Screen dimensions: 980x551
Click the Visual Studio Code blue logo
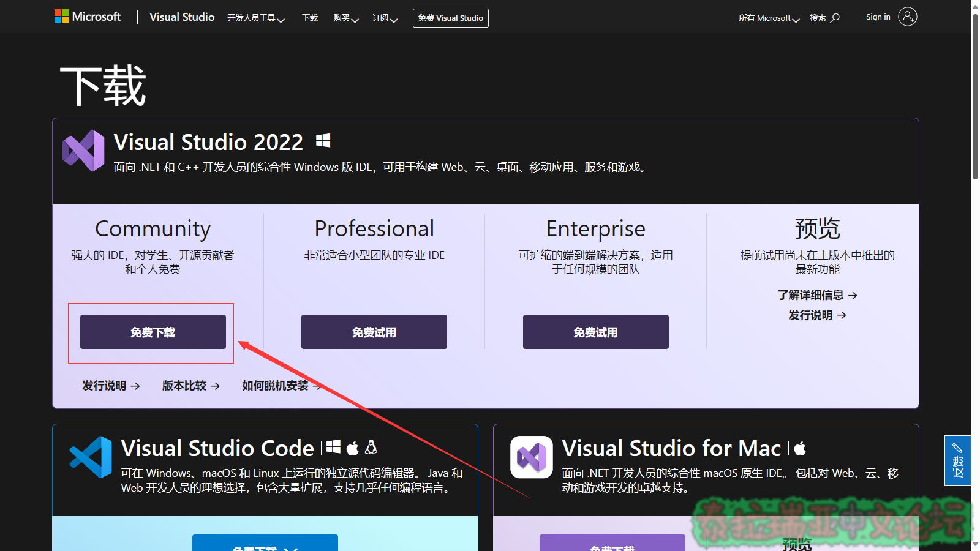tap(91, 457)
